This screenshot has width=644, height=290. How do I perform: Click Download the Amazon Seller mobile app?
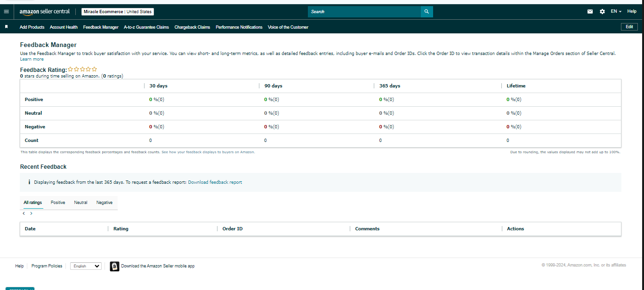158,266
